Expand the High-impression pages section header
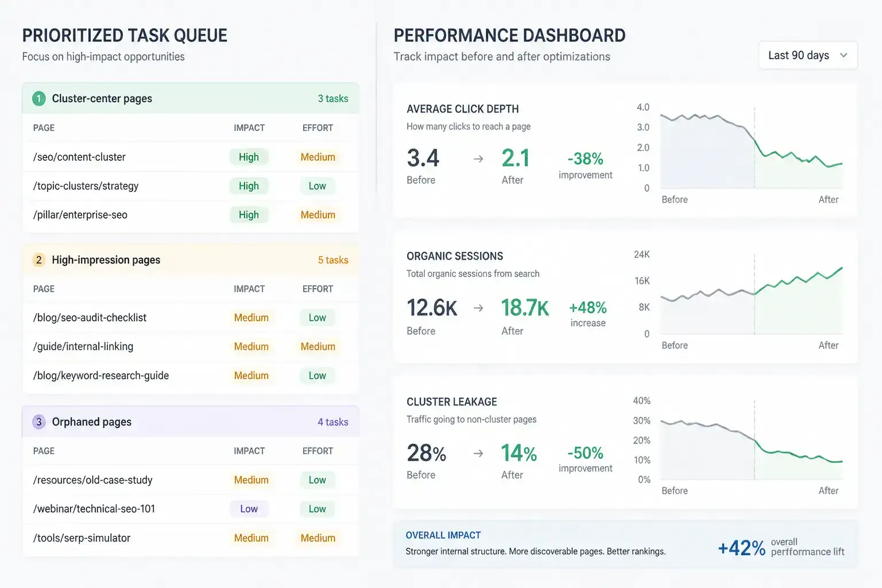The width and height of the screenshot is (882, 588). point(191,260)
